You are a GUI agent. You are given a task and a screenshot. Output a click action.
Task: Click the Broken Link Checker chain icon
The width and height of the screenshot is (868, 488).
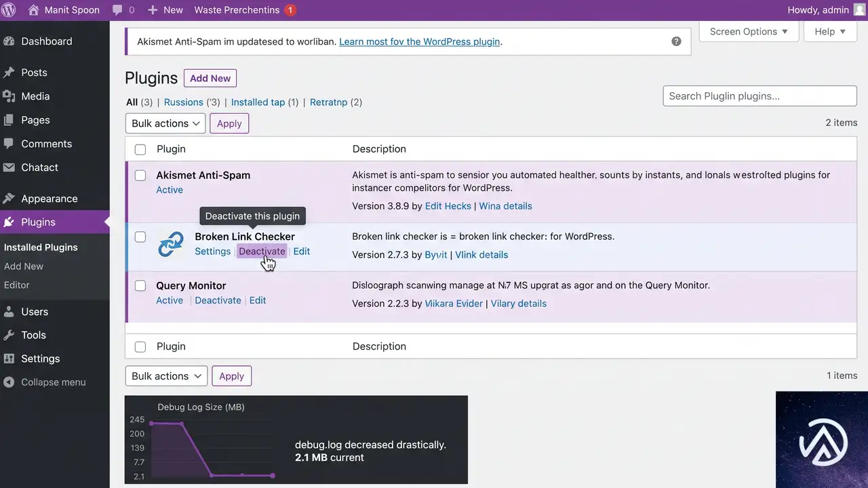[170, 244]
